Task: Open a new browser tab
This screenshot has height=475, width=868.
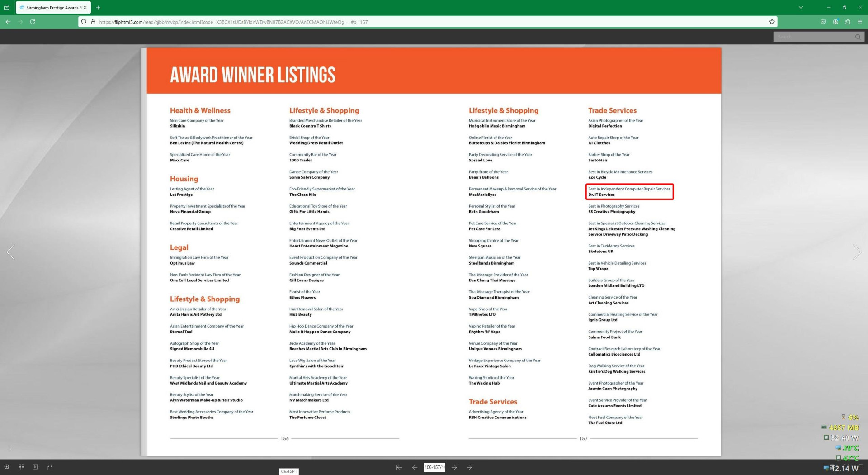Action: pyautogui.click(x=98, y=8)
